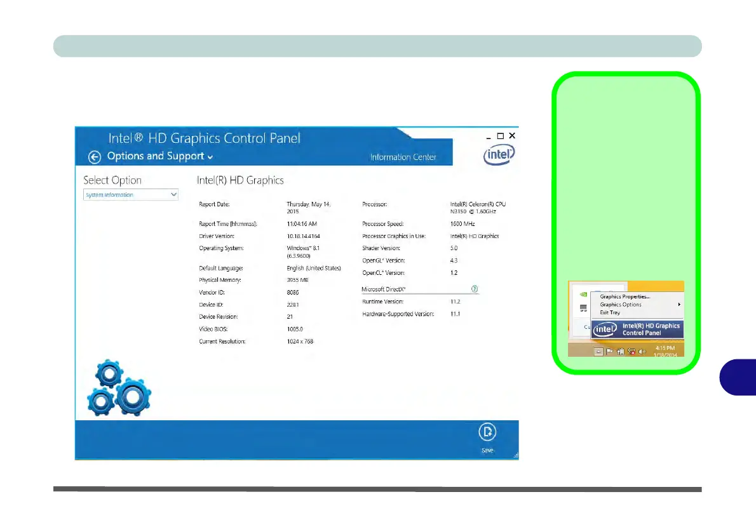Screen dimensions: 756x532
Task: Click driver version value 10.18.14.4164
Action: coord(303,236)
